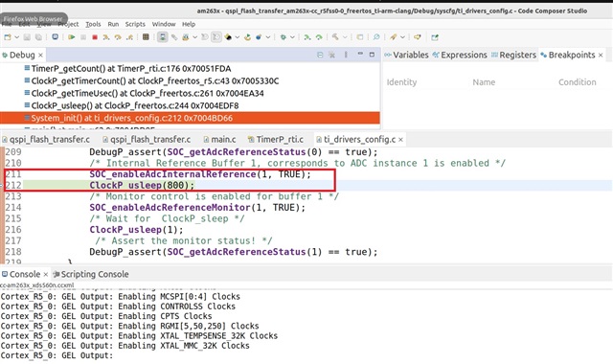Click the CPU reset toolbar icon
Viewport: 613px width, 364px height.
204,37
